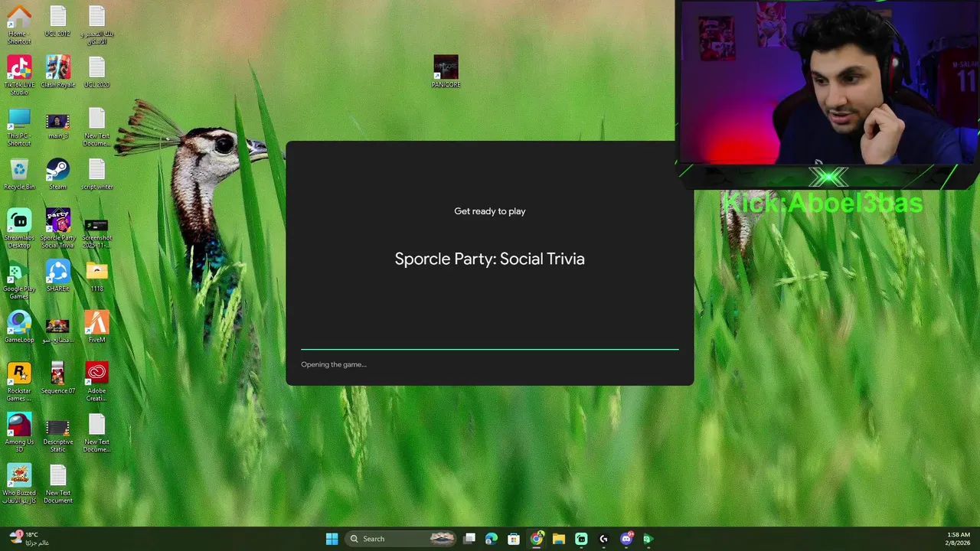Open the UCL 2012 text file

[x=57, y=21]
